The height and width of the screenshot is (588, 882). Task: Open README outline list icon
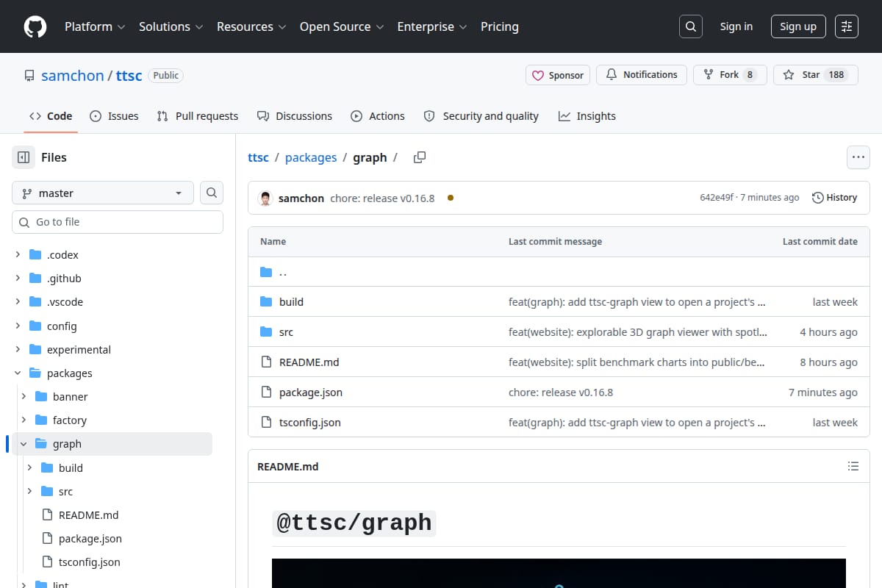(x=853, y=466)
